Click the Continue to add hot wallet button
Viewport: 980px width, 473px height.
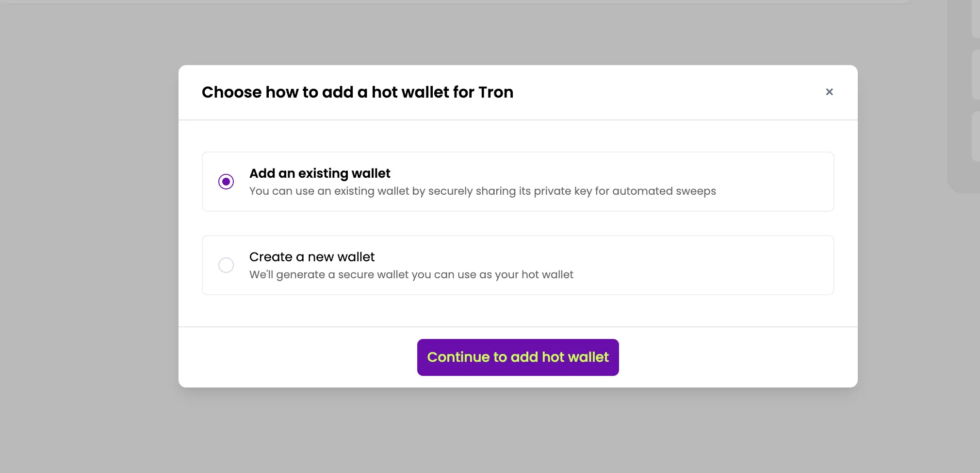tap(518, 357)
